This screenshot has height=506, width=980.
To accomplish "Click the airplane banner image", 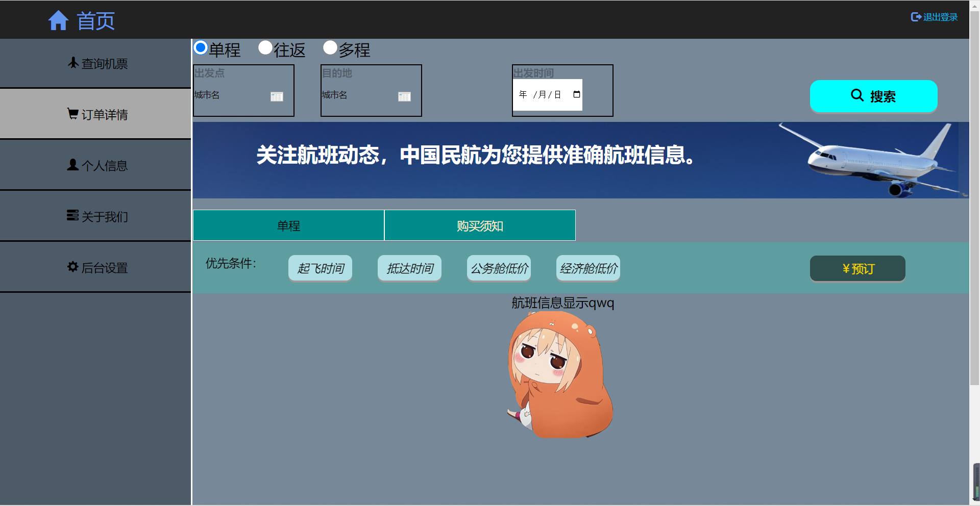I will tap(580, 160).
